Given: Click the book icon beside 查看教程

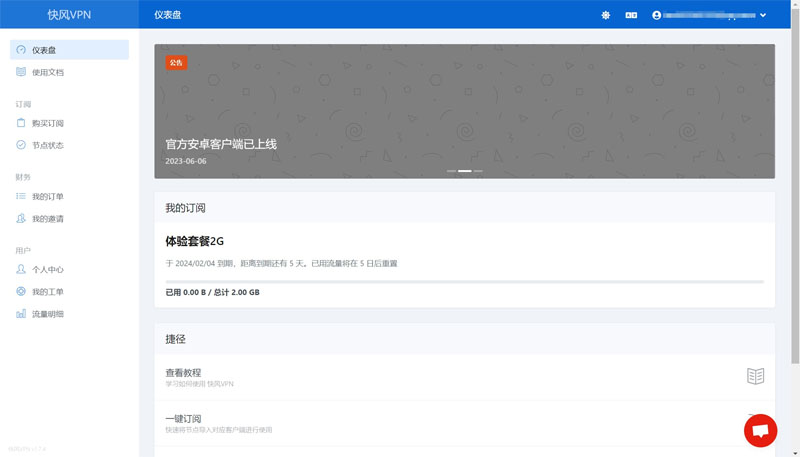Looking at the screenshot, I should (x=755, y=376).
